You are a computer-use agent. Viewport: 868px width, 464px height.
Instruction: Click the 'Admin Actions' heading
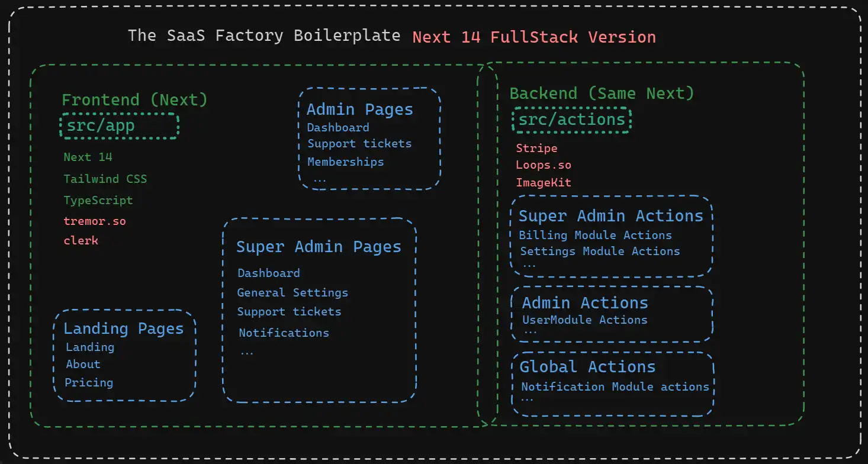pyautogui.click(x=585, y=303)
